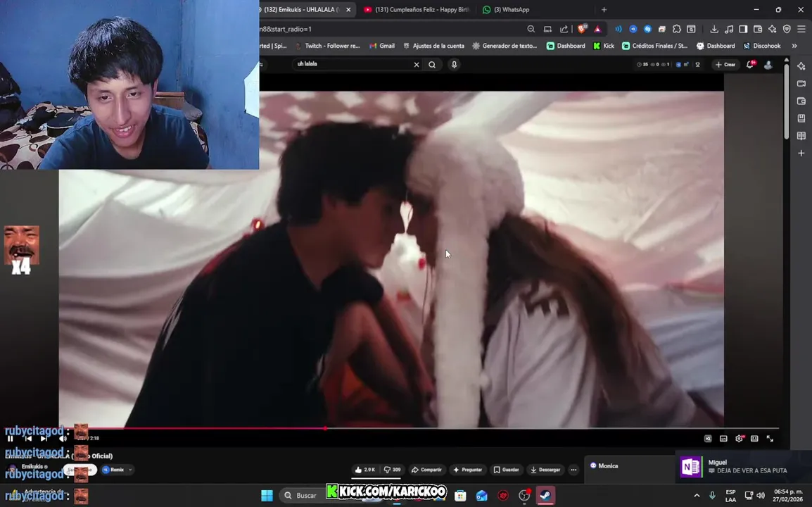Image resolution: width=812 pixels, height=507 pixels.
Task: Open the Kick bookmark
Action: [604, 46]
